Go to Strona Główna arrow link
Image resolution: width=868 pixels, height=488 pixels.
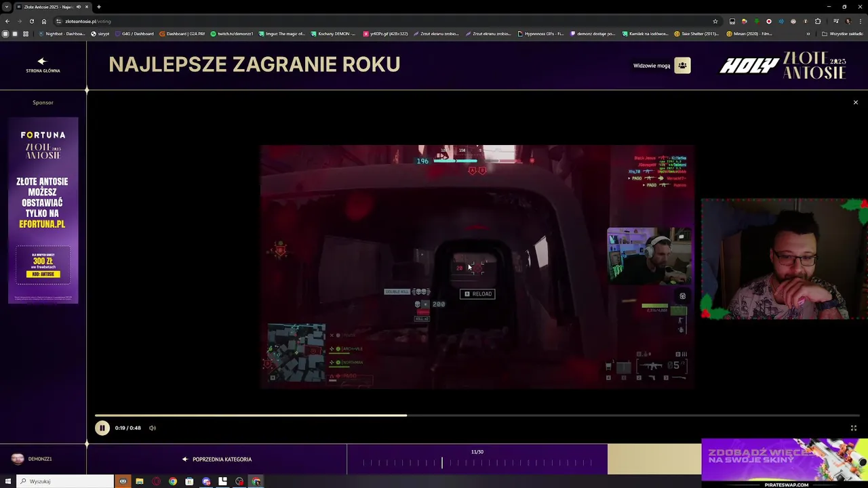43,65
